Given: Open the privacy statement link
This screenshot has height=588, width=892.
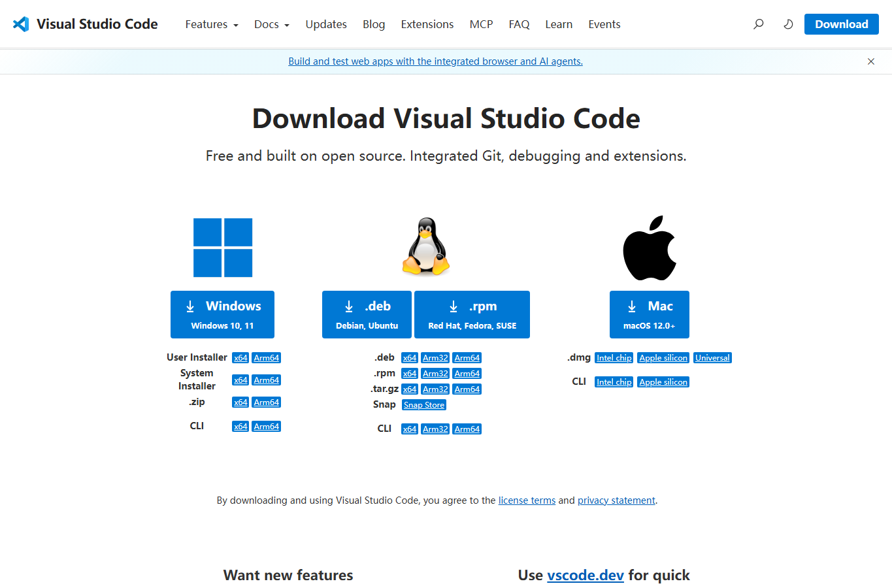Looking at the screenshot, I should pos(616,500).
